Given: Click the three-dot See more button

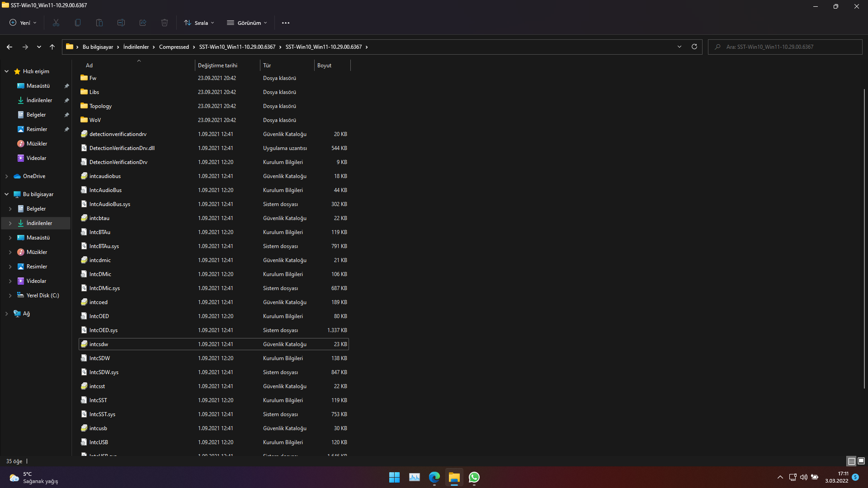Looking at the screenshot, I should pos(286,23).
